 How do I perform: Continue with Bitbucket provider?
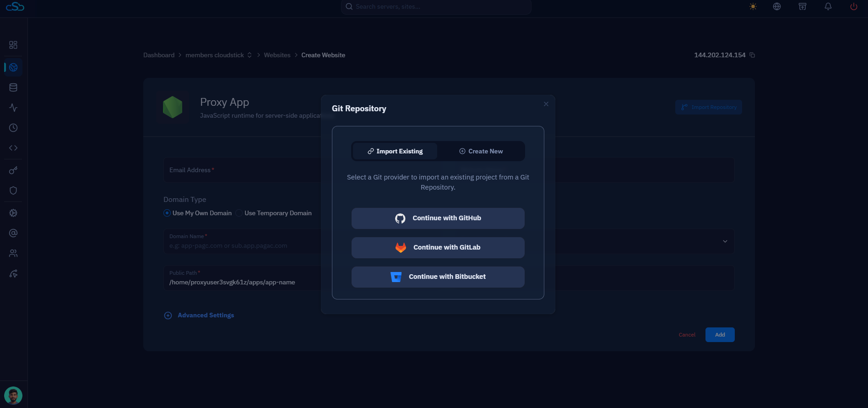coord(438,277)
